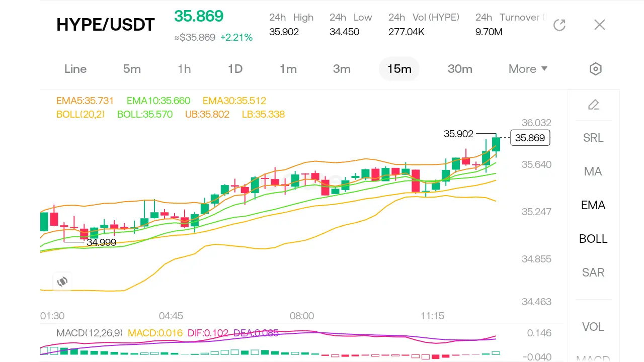Viewport: 644px width, 362px height.
Task: Click the current price 35.869 in header
Action: [x=199, y=16]
